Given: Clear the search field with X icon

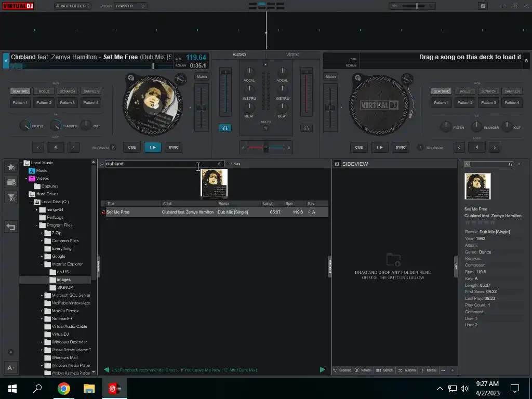Looking at the screenshot, I should tap(220, 164).
